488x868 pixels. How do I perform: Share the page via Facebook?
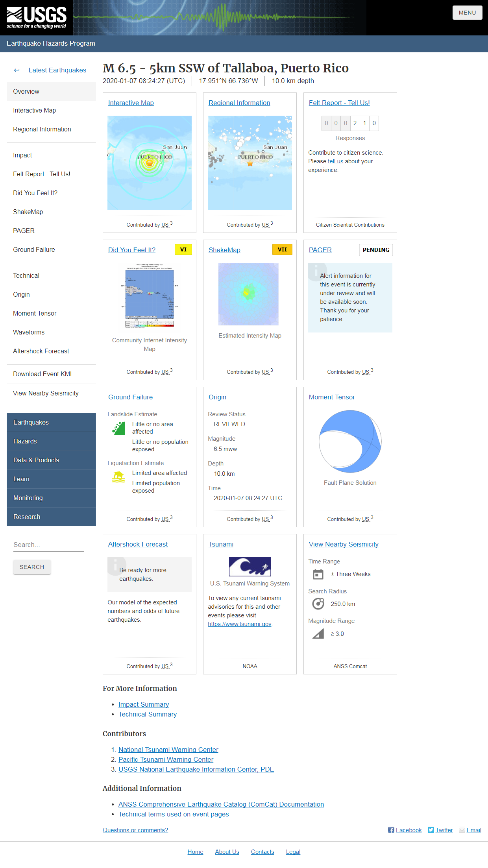405,830
